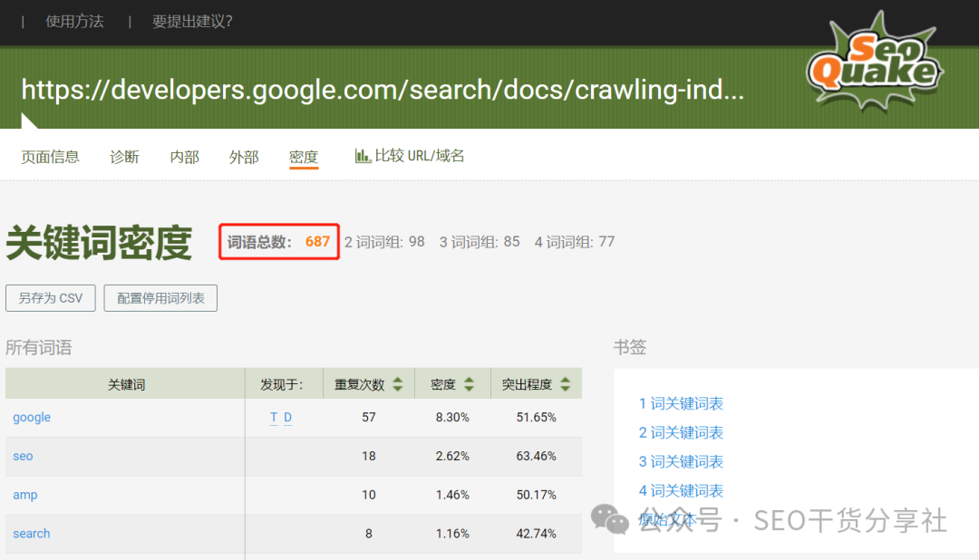Select the 密度 tab

pyautogui.click(x=304, y=157)
